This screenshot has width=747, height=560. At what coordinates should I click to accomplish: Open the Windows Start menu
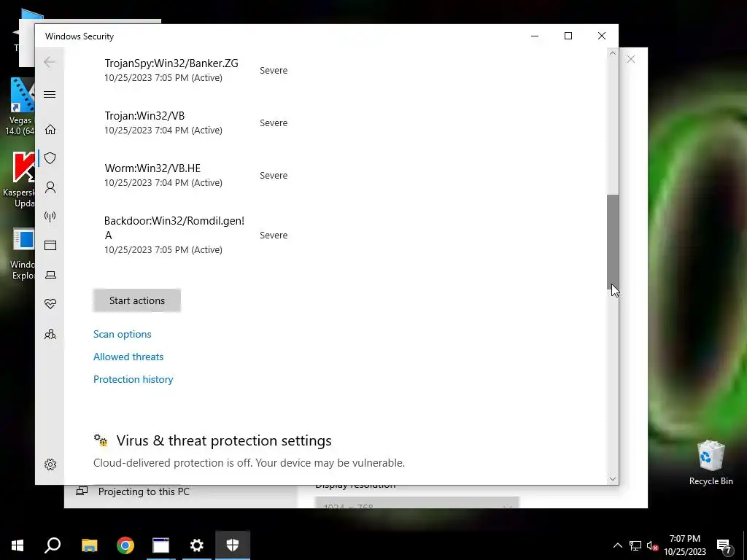(18, 545)
